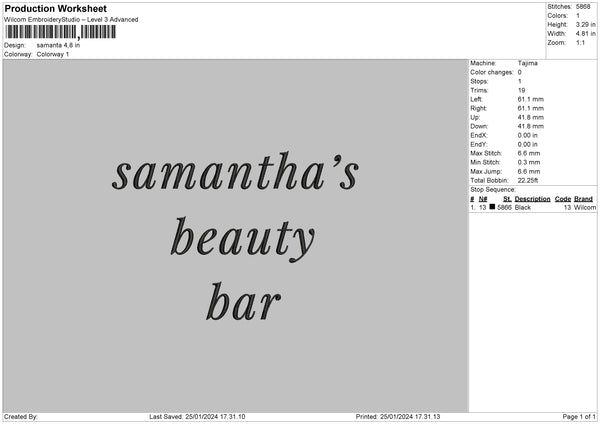Click the embroidered word beauty

coord(242,239)
